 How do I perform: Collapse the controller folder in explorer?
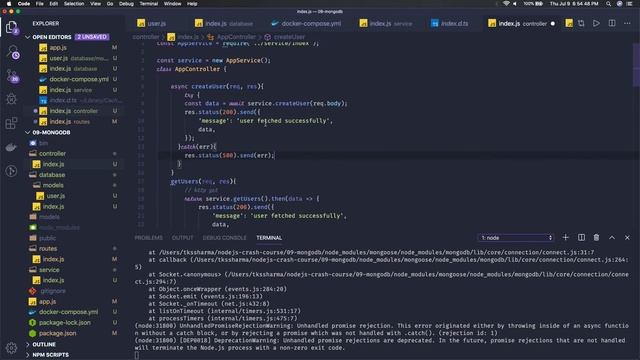click(52, 153)
